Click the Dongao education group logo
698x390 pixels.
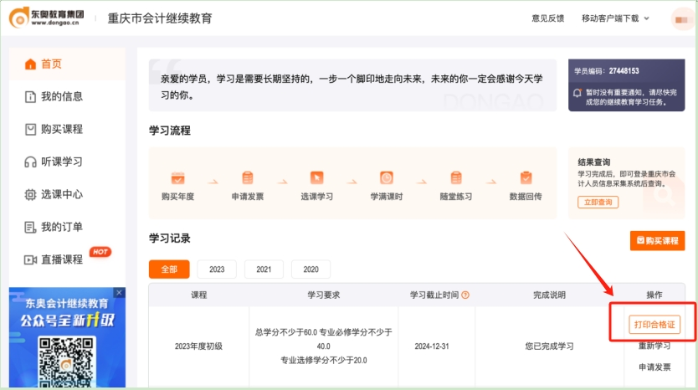point(46,17)
